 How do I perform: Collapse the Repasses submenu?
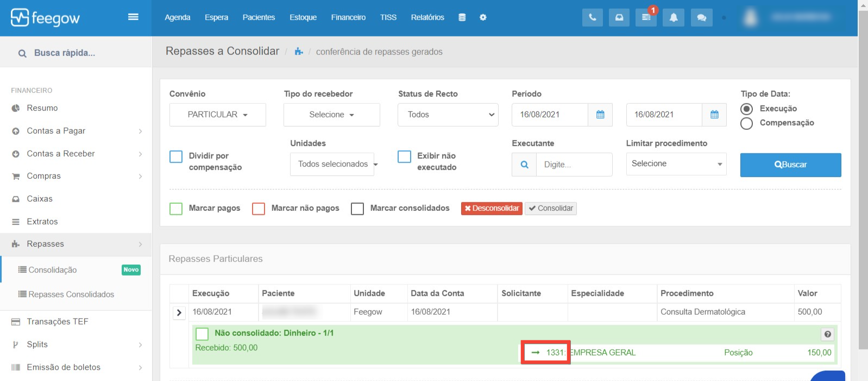coord(140,245)
